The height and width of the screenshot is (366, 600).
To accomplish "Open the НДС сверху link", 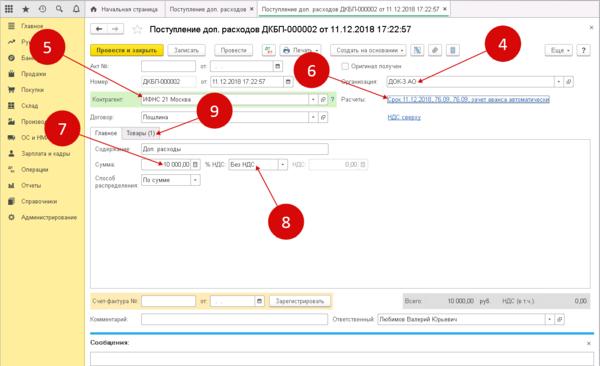I will pyautogui.click(x=404, y=117).
